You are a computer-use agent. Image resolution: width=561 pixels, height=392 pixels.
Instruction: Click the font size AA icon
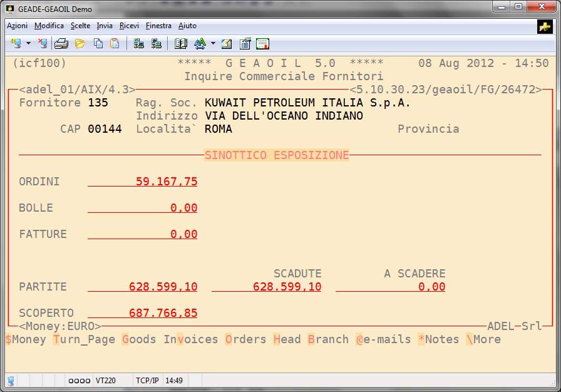click(x=200, y=44)
